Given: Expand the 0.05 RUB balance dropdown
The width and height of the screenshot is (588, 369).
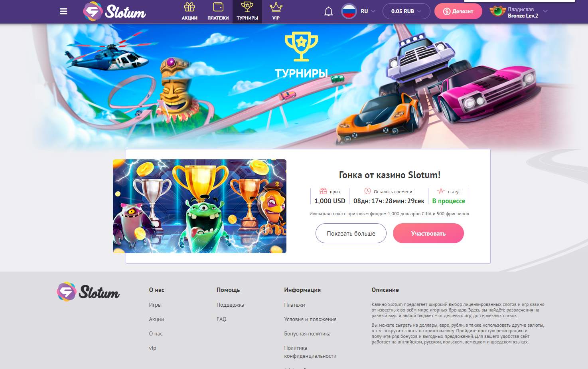Looking at the screenshot, I should (x=406, y=11).
